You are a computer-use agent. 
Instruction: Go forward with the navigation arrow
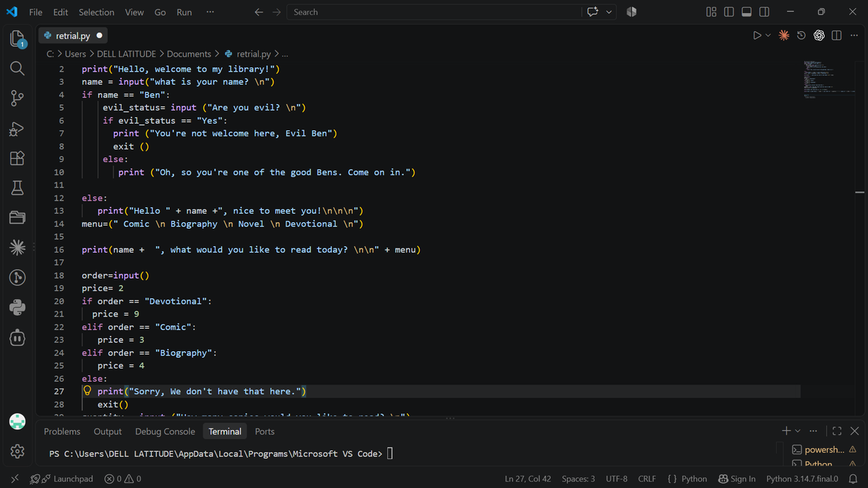pyautogui.click(x=276, y=12)
